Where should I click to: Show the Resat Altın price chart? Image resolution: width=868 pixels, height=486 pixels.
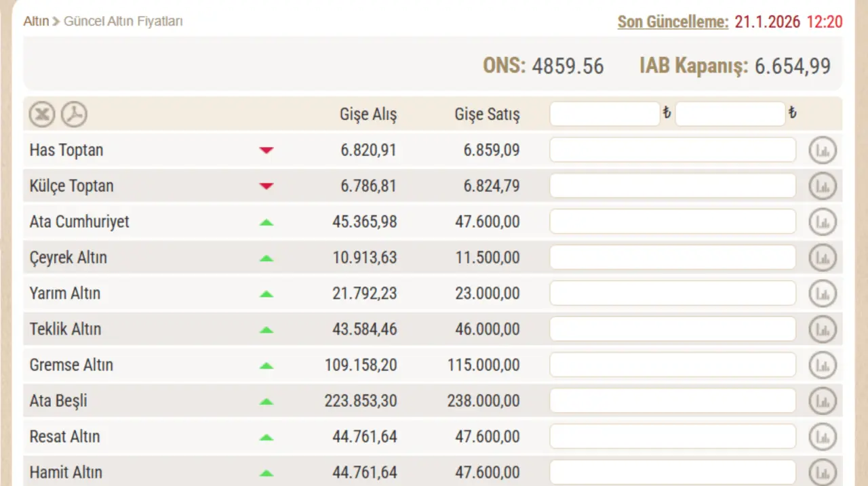click(x=823, y=437)
